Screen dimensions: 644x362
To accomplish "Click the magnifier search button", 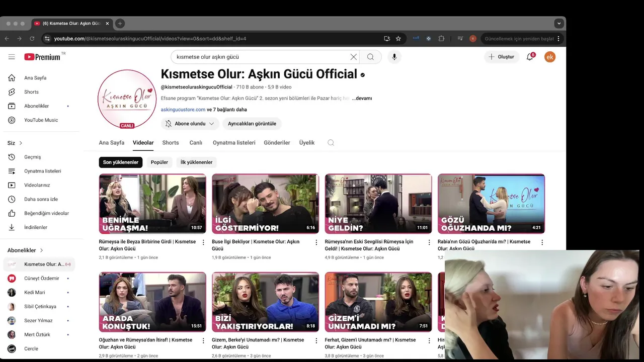I will pos(370,57).
